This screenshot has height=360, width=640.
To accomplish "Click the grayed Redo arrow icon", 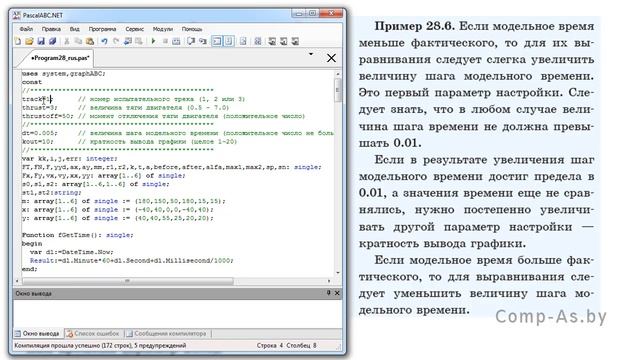I will coord(116,41).
